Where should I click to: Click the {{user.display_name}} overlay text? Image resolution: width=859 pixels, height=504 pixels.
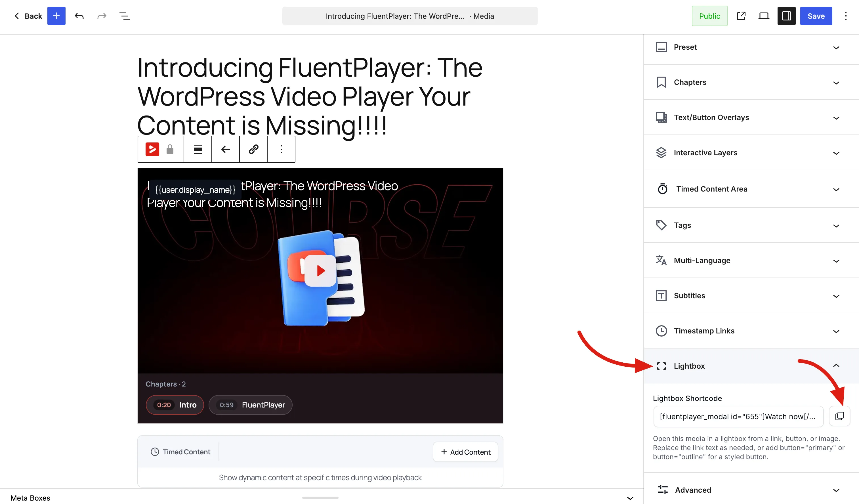pos(195,190)
